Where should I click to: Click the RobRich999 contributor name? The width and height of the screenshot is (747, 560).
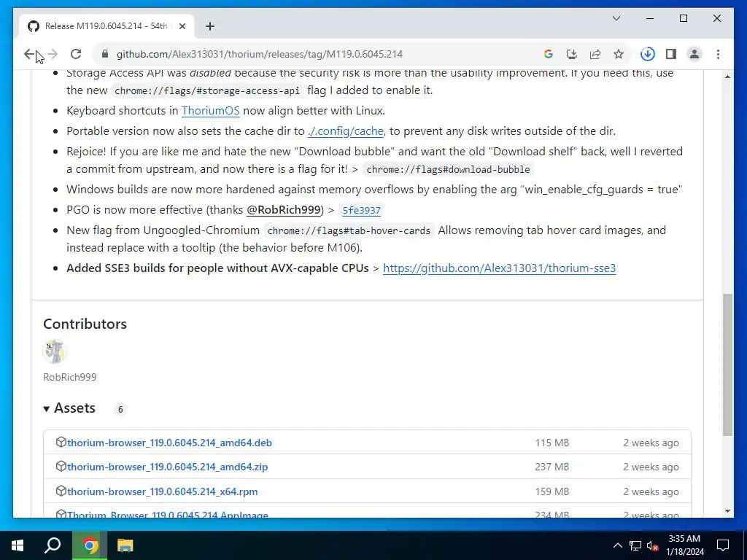click(x=69, y=377)
